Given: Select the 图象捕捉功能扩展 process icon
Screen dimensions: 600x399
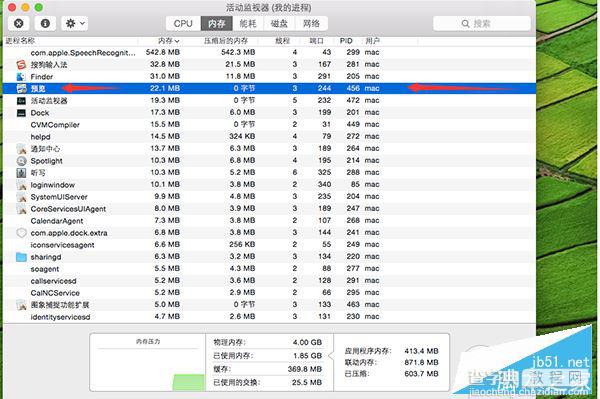Looking at the screenshot, I should [21, 305].
